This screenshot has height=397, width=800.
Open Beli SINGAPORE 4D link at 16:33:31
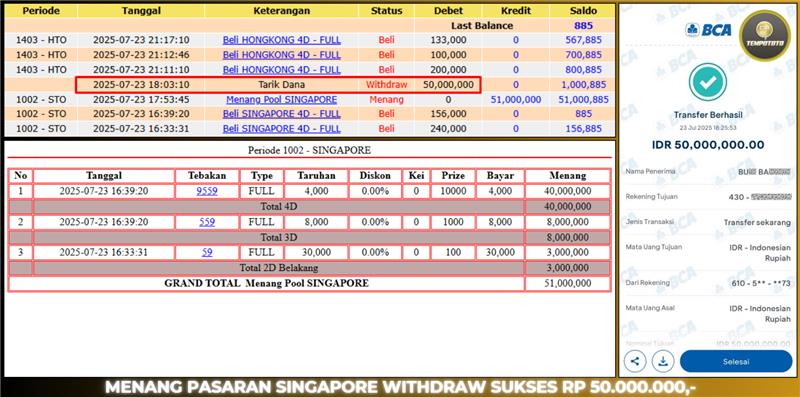click(282, 129)
